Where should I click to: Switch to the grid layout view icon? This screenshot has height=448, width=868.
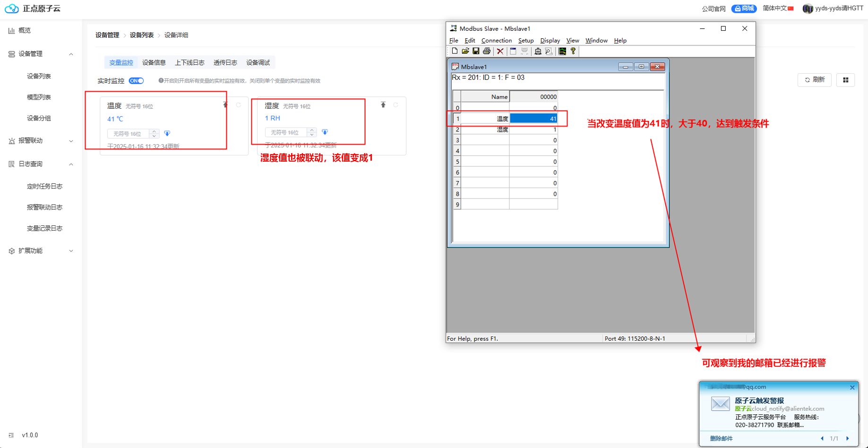point(845,80)
